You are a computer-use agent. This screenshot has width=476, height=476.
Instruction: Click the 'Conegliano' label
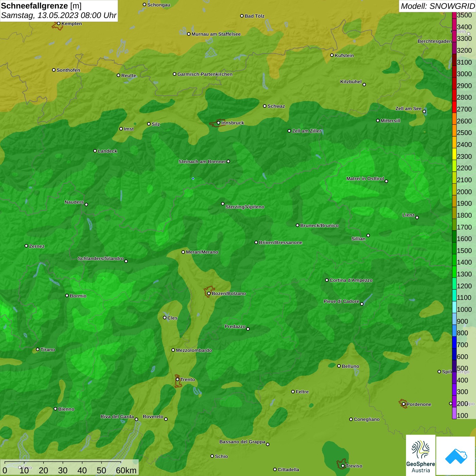click(367, 419)
